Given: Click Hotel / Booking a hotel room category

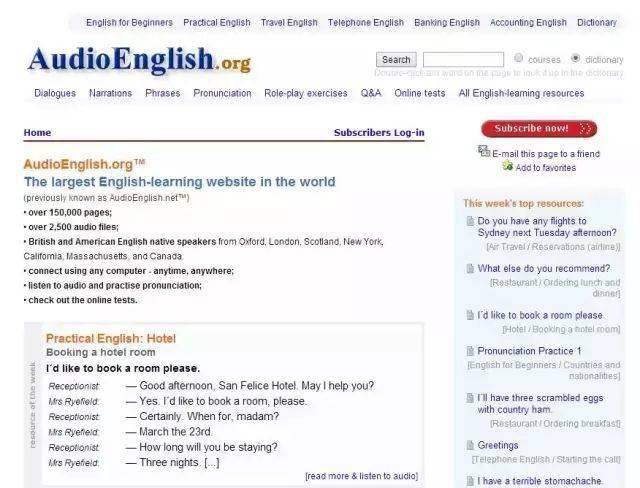Looking at the screenshot, I should pos(561,329).
